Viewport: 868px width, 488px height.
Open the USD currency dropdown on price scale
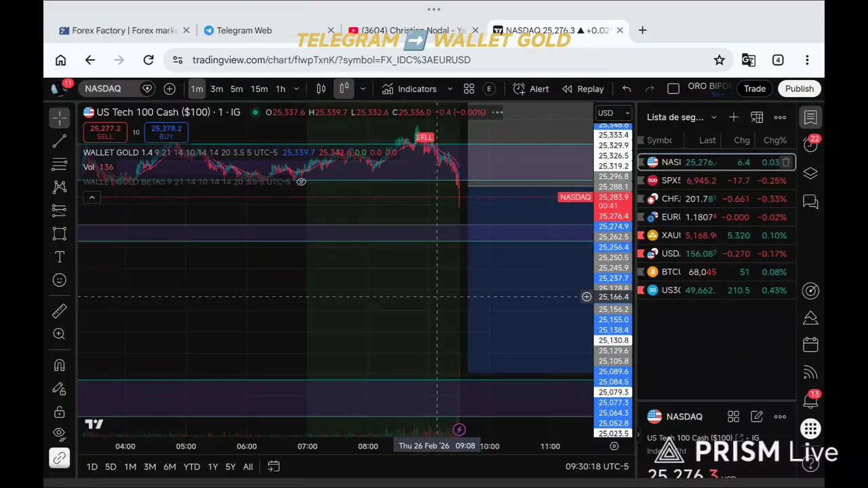613,113
